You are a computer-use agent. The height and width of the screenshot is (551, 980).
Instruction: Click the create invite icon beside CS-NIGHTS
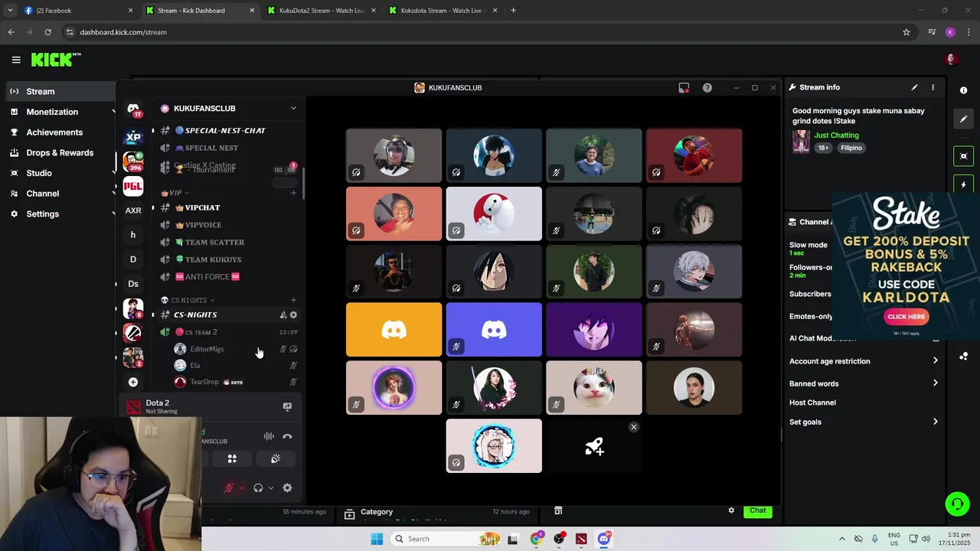tap(283, 315)
